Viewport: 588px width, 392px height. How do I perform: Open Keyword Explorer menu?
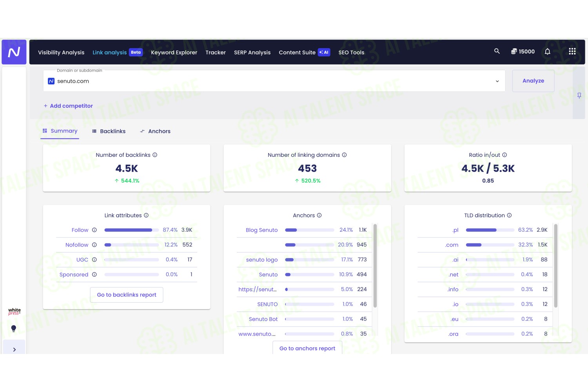click(174, 53)
